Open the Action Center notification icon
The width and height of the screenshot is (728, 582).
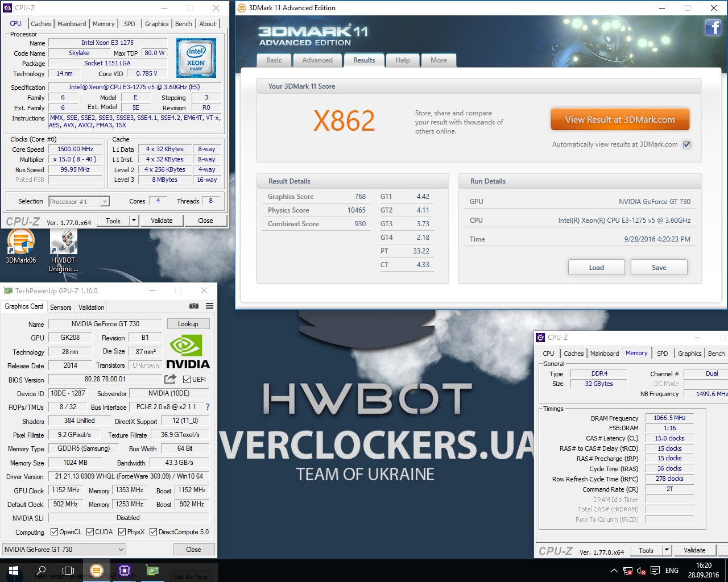(655, 571)
